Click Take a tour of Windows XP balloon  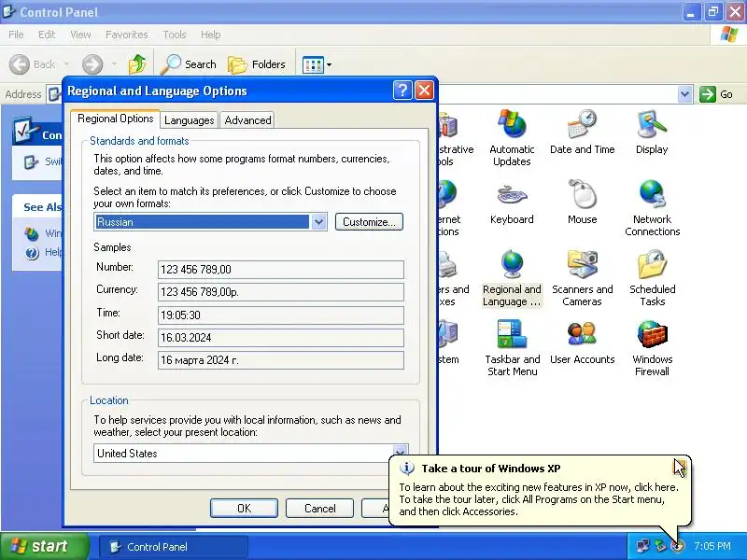click(x=540, y=489)
